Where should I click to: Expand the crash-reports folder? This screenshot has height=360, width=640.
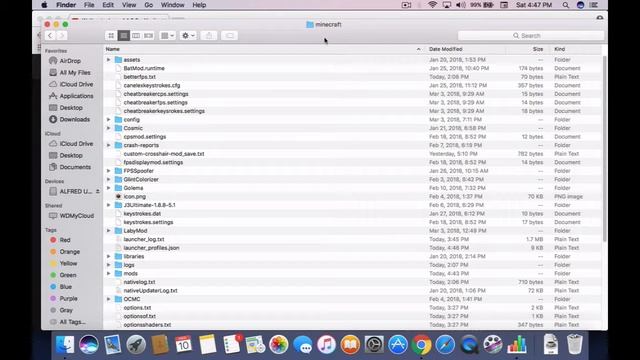(x=109, y=145)
